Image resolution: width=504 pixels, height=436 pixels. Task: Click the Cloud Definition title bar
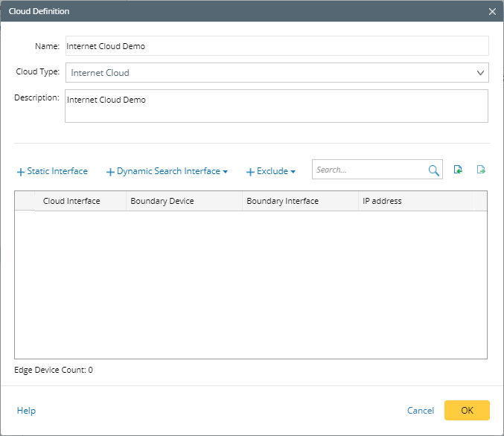click(x=223, y=11)
